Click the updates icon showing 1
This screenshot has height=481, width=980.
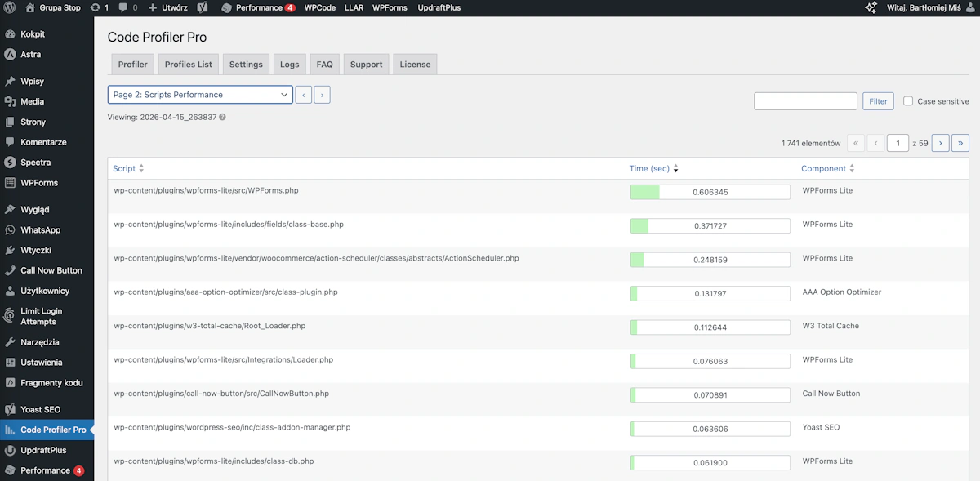[95, 7]
